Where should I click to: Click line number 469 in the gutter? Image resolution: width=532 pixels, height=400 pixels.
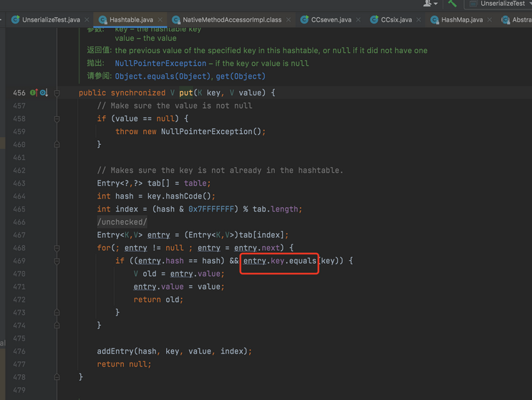(19, 261)
